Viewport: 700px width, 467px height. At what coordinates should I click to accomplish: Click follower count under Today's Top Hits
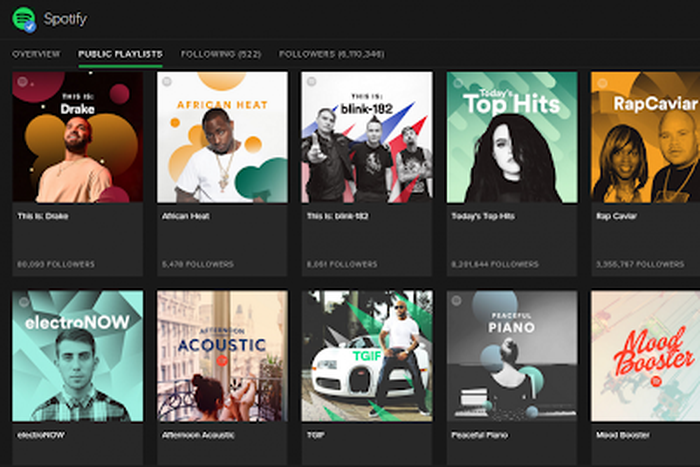(495, 264)
